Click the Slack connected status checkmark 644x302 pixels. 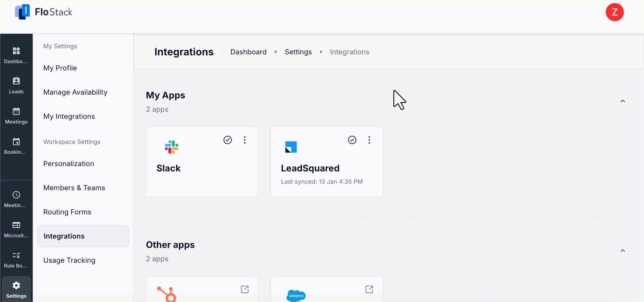tap(228, 140)
